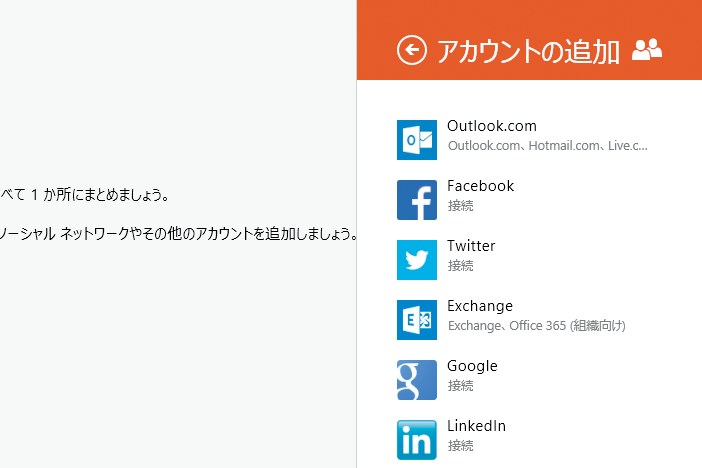The height and width of the screenshot is (468, 702).
Task: Click 接続 under Facebook
Action: tap(461, 206)
